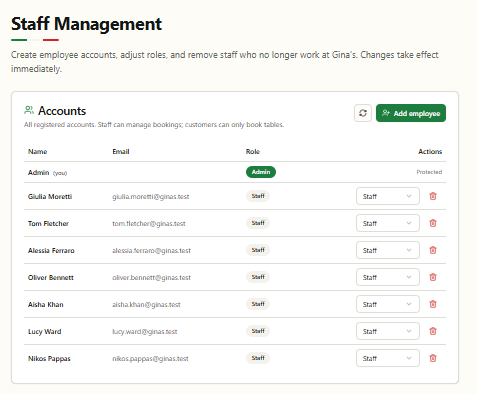Click the Admin (you) name cell
This screenshot has width=477, height=394.
pyautogui.click(x=47, y=173)
